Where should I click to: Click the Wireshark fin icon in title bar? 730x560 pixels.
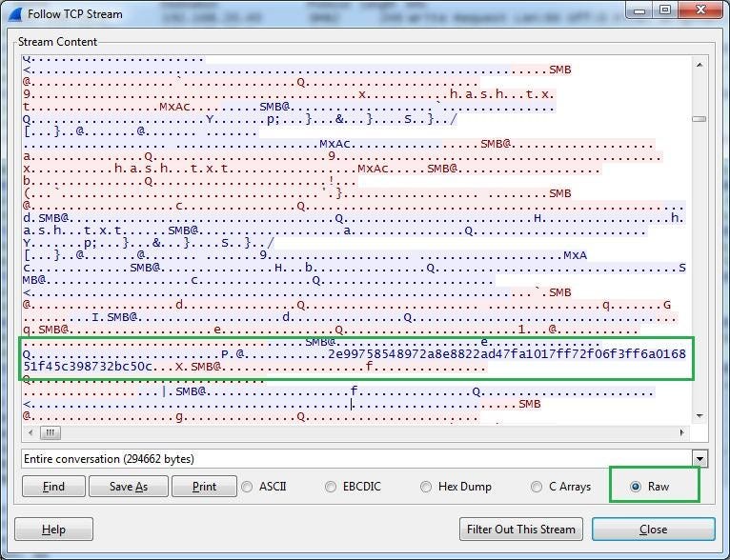[x=15, y=14]
